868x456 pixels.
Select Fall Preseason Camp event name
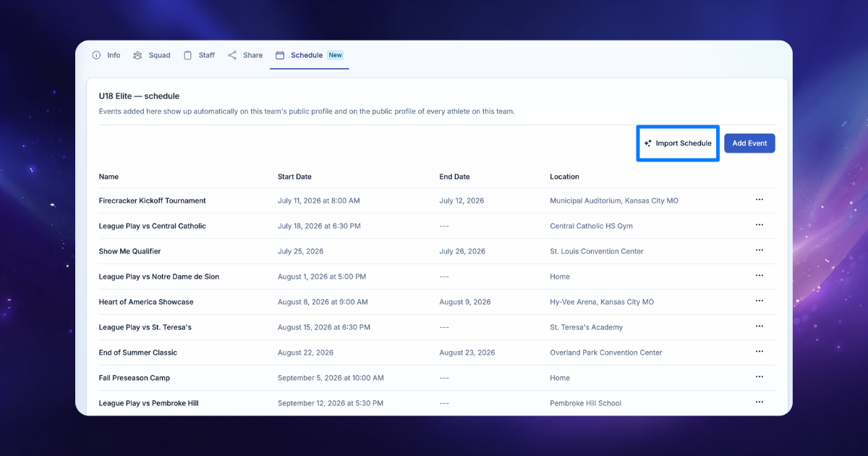(135, 378)
